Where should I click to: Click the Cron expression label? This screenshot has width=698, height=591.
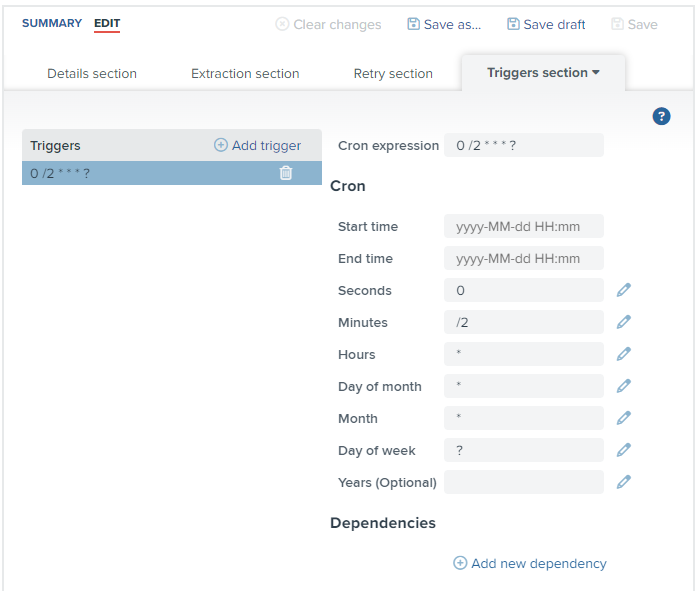[388, 146]
